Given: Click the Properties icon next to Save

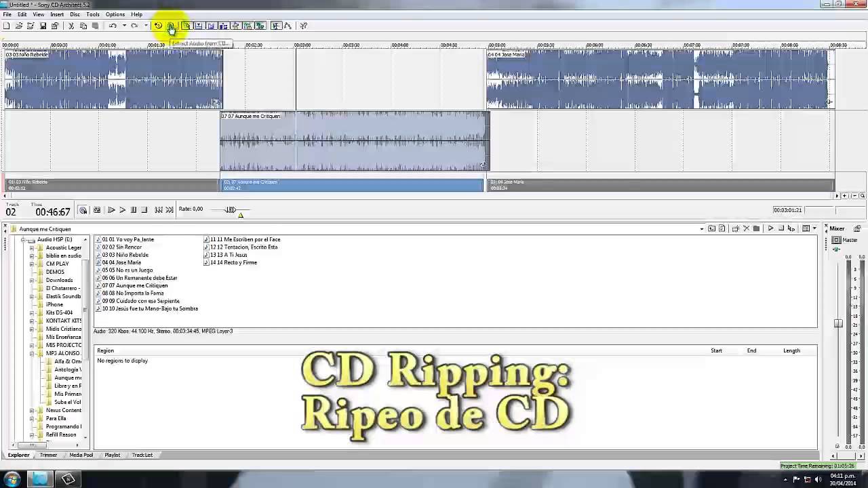Looking at the screenshot, I should [55, 26].
